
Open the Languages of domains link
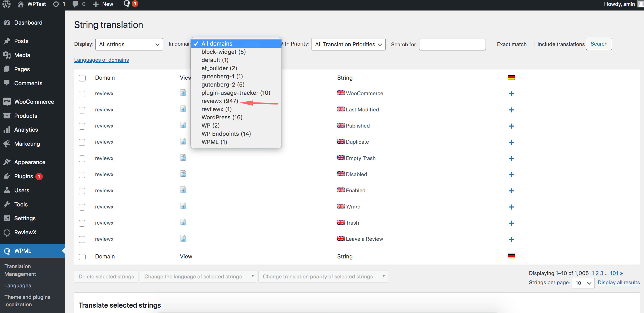(101, 60)
